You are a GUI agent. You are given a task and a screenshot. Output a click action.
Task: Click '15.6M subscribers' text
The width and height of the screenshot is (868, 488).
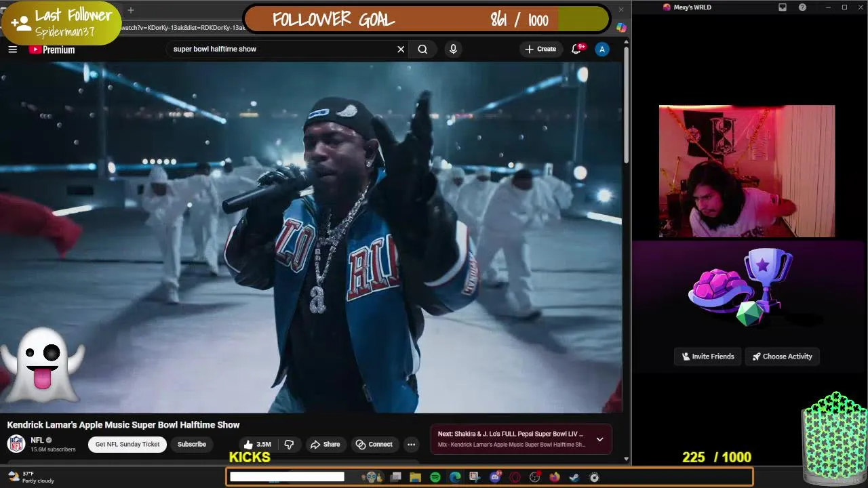pyautogui.click(x=53, y=449)
